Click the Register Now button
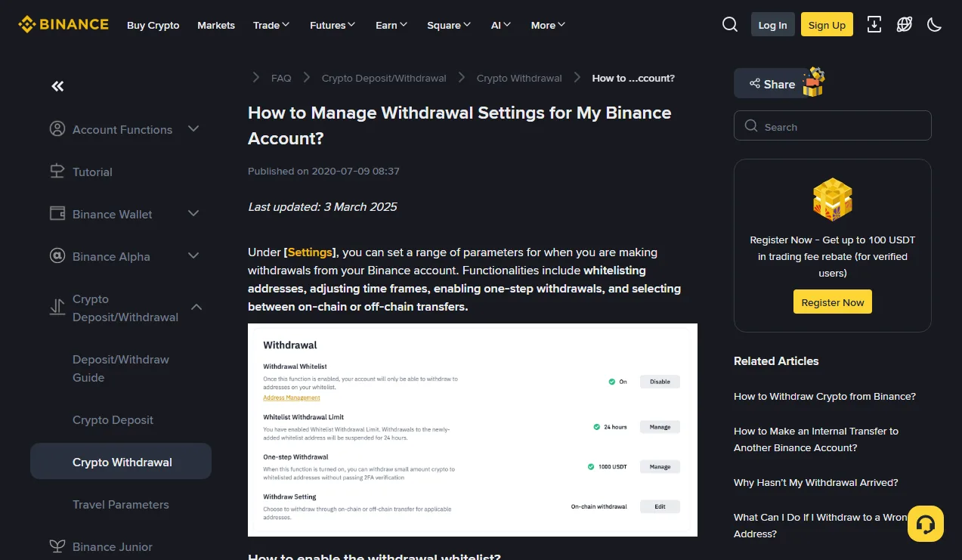962x560 pixels. point(832,302)
